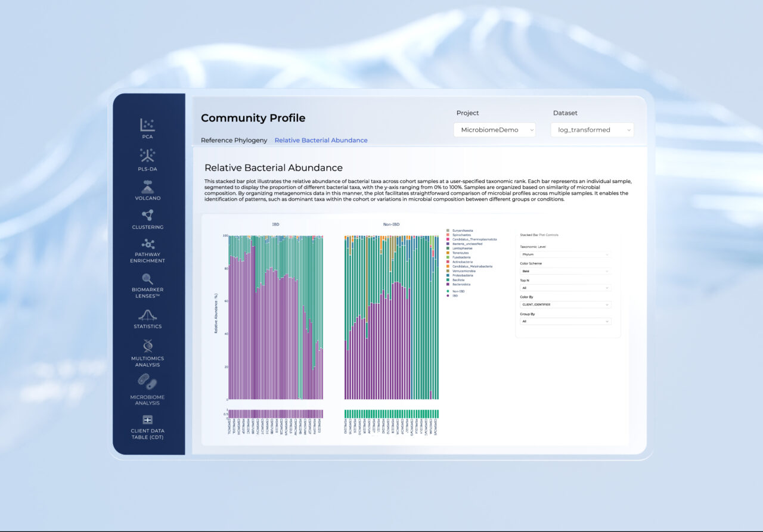Select the Multiomics Analysis DNA icon
The height and width of the screenshot is (532, 763).
[147, 346]
